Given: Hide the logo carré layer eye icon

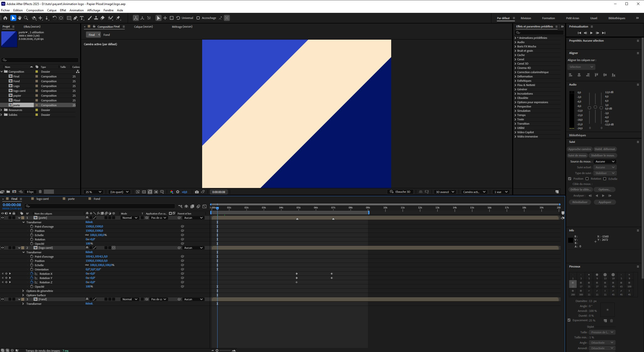Looking at the screenshot, I should [x=3, y=248].
